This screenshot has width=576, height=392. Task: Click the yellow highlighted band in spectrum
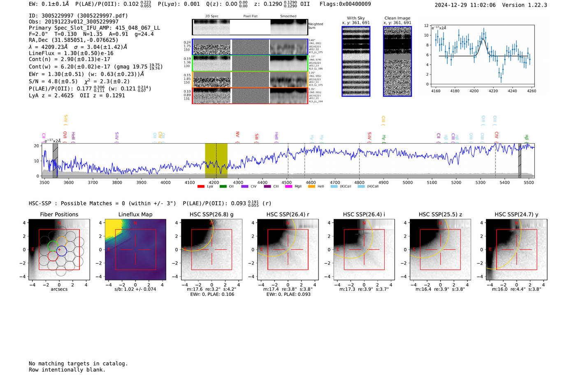[x=216, y=160]
